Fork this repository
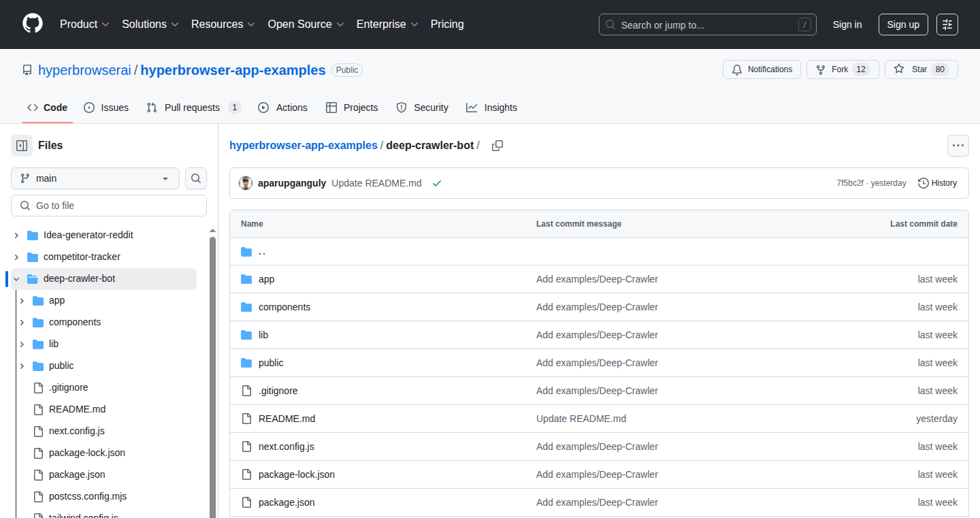Viewport: 980px width, 518px height. 843,69
